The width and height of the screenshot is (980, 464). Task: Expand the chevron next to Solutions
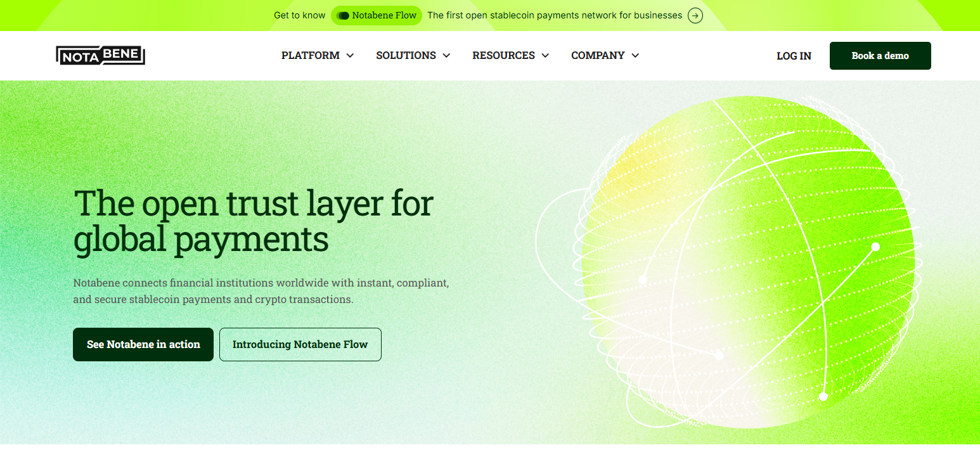[446, 56]
